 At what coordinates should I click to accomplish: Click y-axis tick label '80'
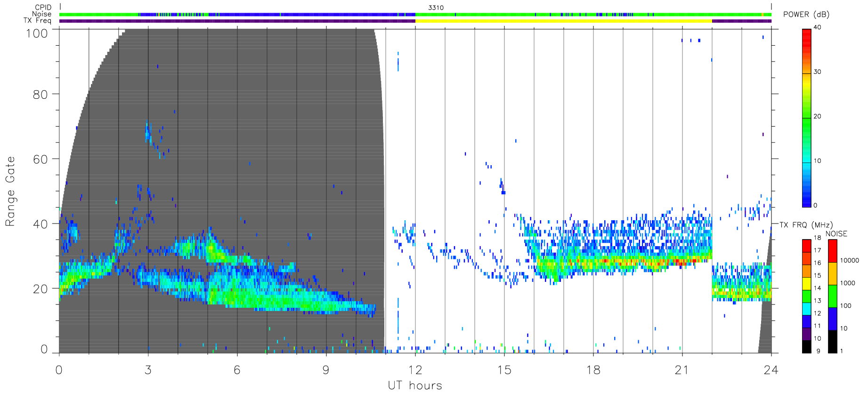tap(41, 95)
